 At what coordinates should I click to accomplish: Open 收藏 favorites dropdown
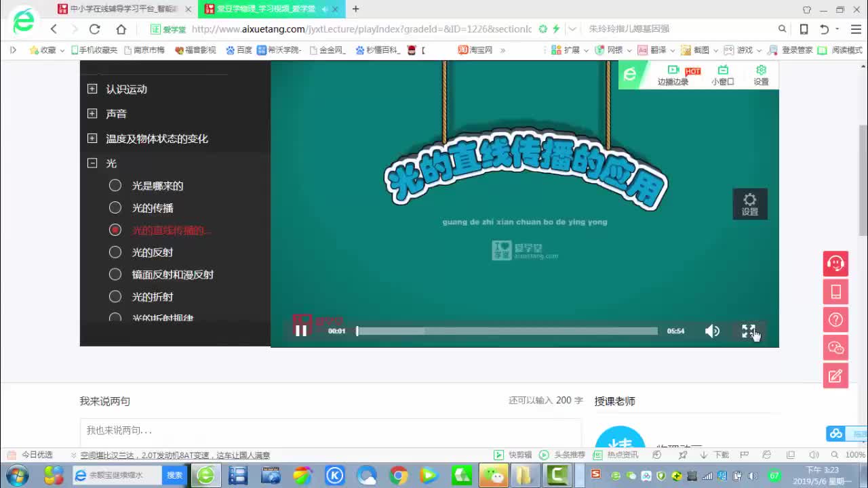click(x=47, y=50)
